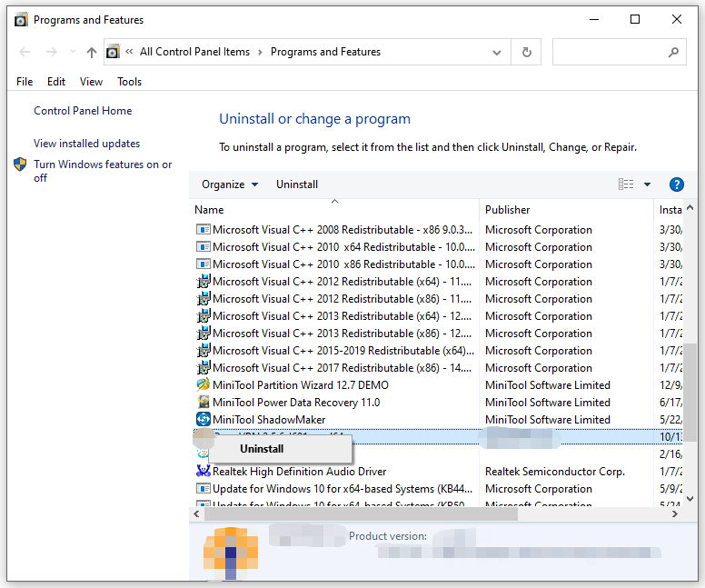Open View installed updates link
Image resolution: width=705 pixels, height=588 pixels.
pos(87,144)
